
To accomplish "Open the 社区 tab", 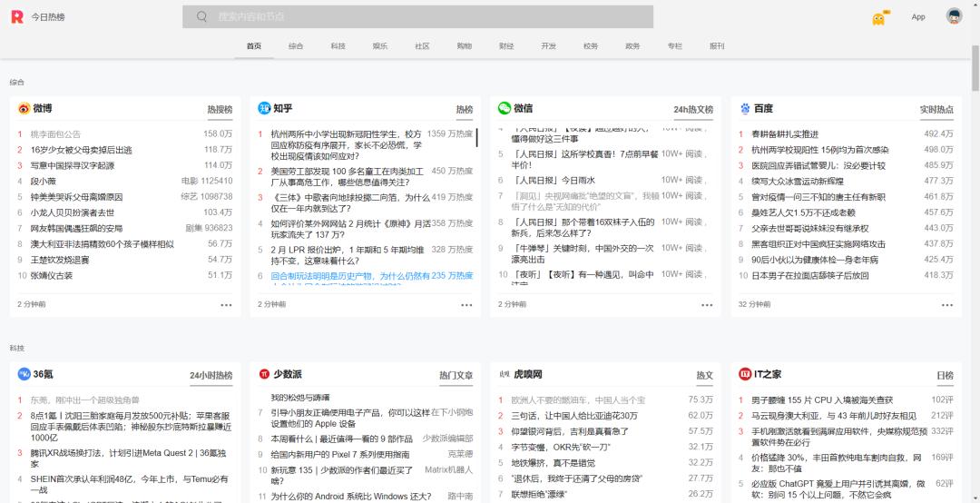I will (423, 46).
